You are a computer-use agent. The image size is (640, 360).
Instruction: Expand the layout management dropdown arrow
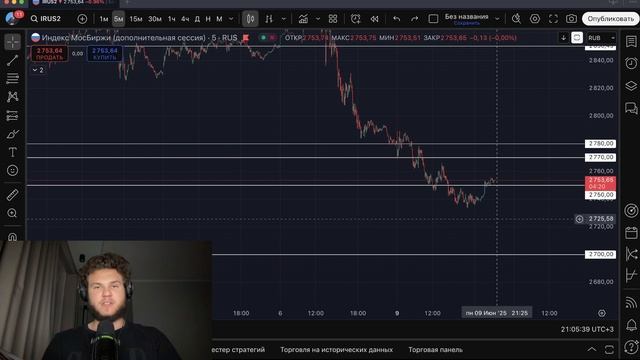pyautogui.click(x=497, y=19)
